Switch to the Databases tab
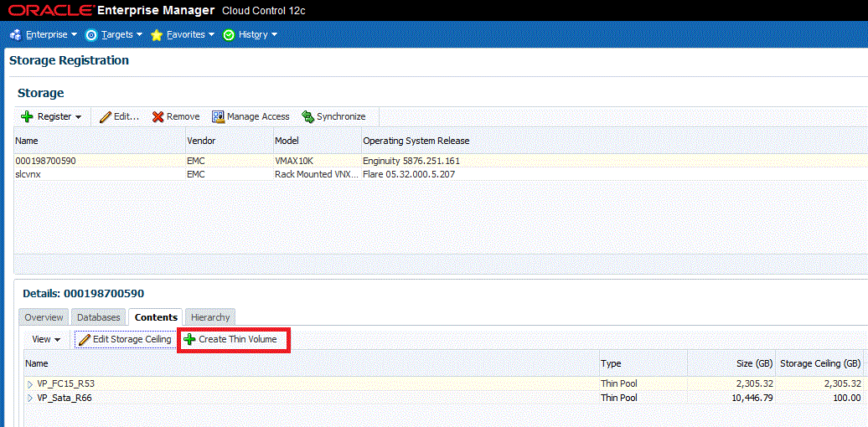868x427 pixels. tap(99, 317)
